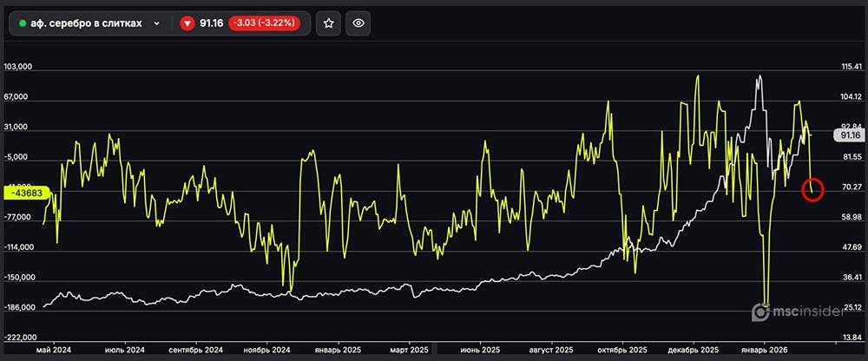Click the 13.84 right-axis value
868x361 pixels.
852,338
